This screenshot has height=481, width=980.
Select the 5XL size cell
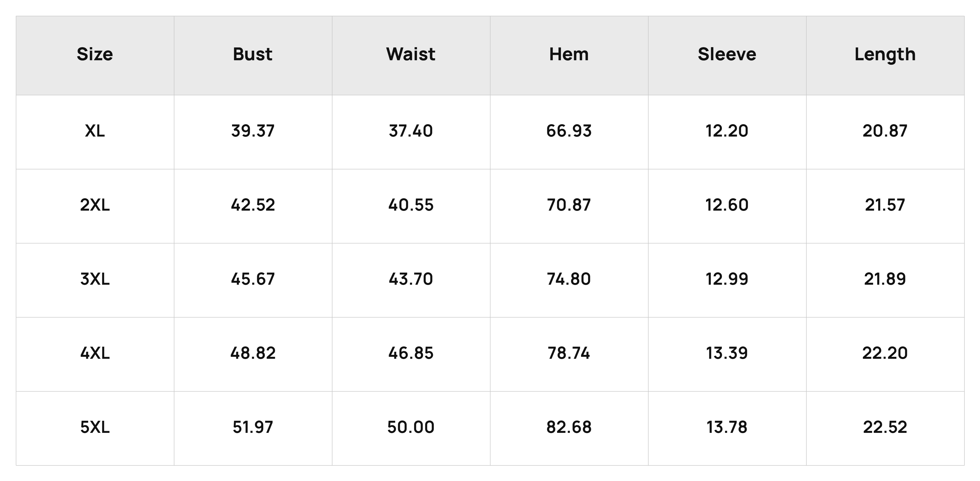(95, 428)
